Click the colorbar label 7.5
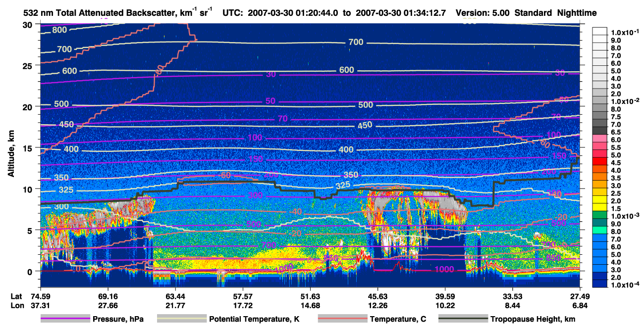Image resolution: width=644 pixels, height=330 pixels. (616, 117)
